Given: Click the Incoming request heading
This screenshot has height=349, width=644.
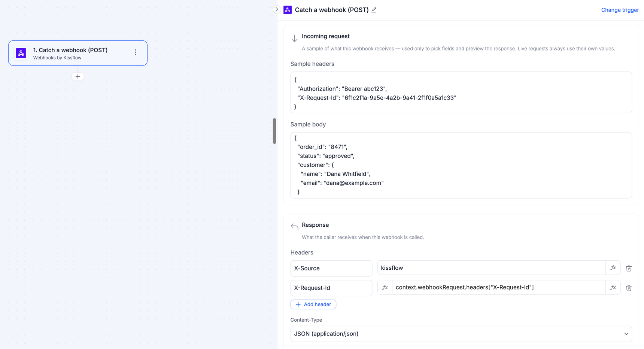Looking at the screenshot, I should click(x=326, y=36).
